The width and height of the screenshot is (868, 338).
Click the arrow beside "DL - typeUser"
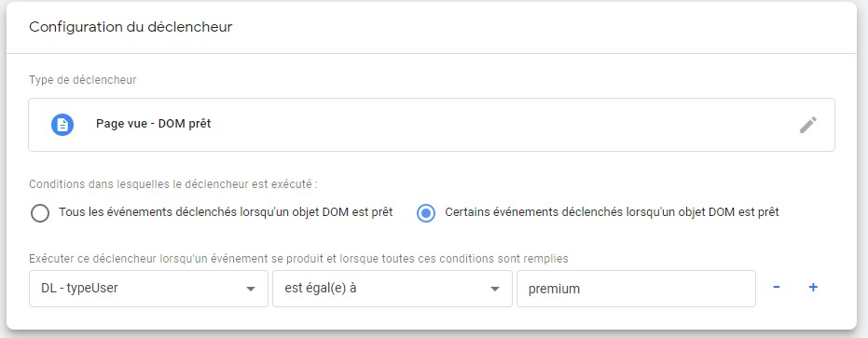click(x=250, y=289)
